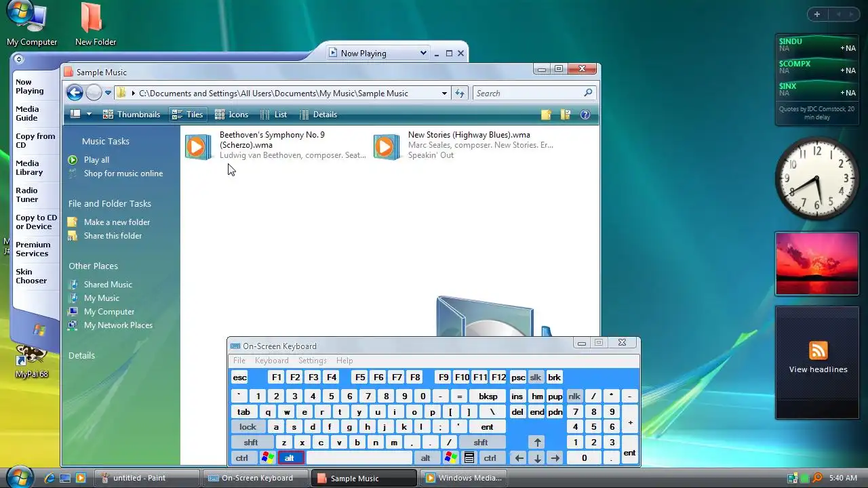The image size is (868, 488).
Task: Refresh the Sample Music folder address
Action: (x=460, y=93)
